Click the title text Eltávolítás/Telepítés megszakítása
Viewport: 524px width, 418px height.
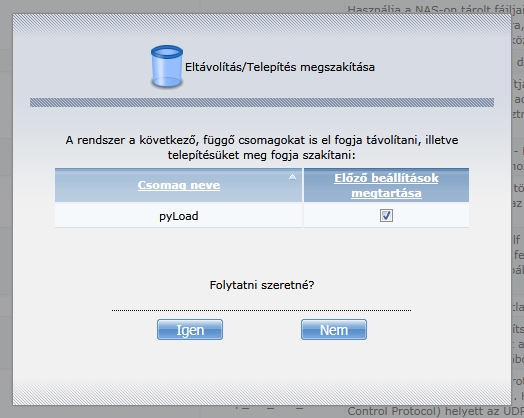pyautogui.click(x=280, y=67)
